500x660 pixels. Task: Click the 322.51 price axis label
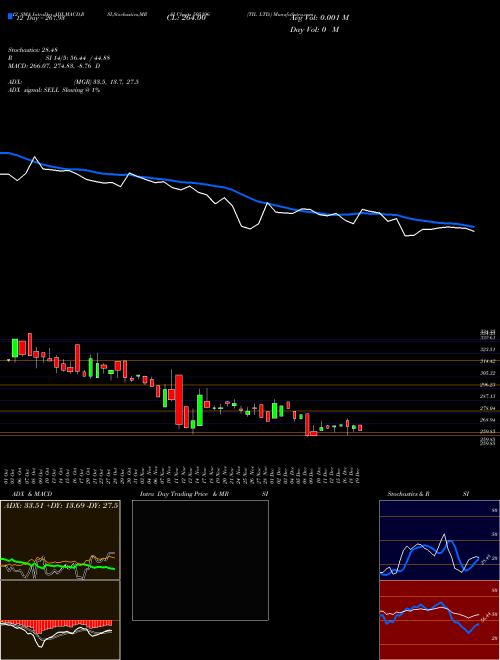(488, 349)
